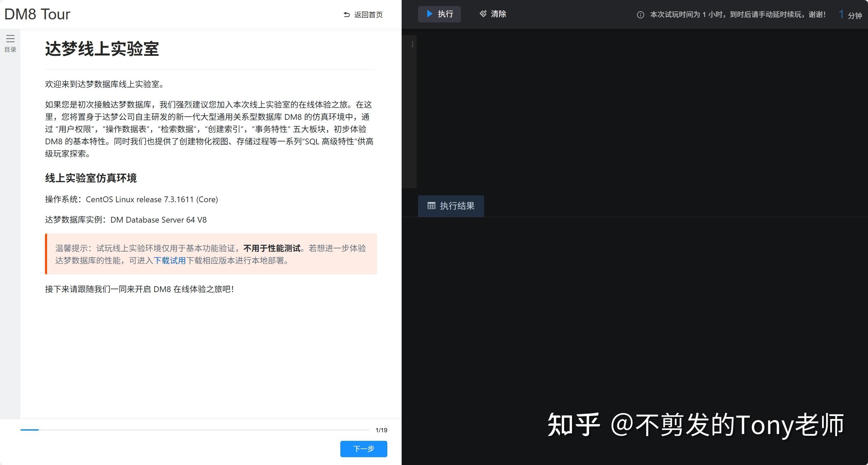The width and height of the screenshot is (868, 465).
Task: Click the DM8 Tour title
Action: point(37,14)
